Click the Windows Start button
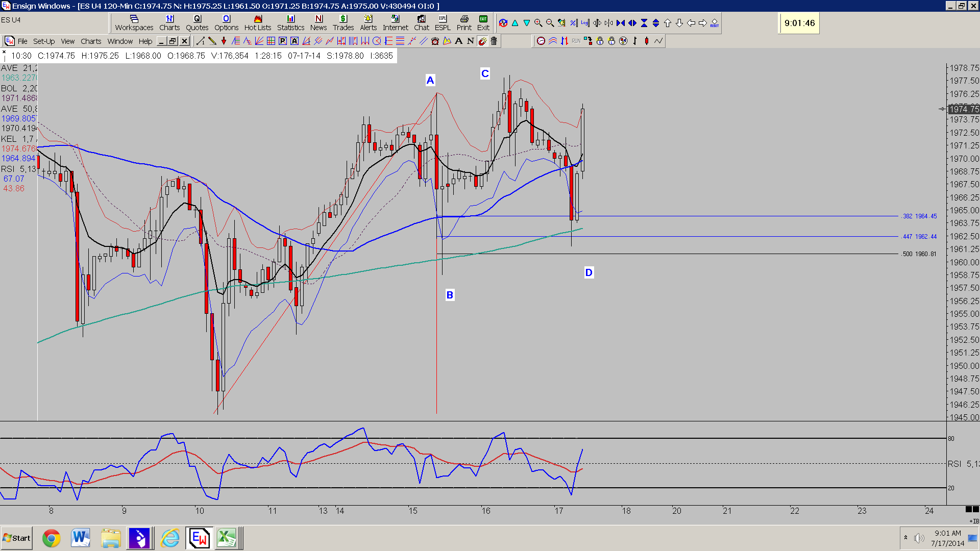Screen dimensions: 980x551 [x=17, y=538]
